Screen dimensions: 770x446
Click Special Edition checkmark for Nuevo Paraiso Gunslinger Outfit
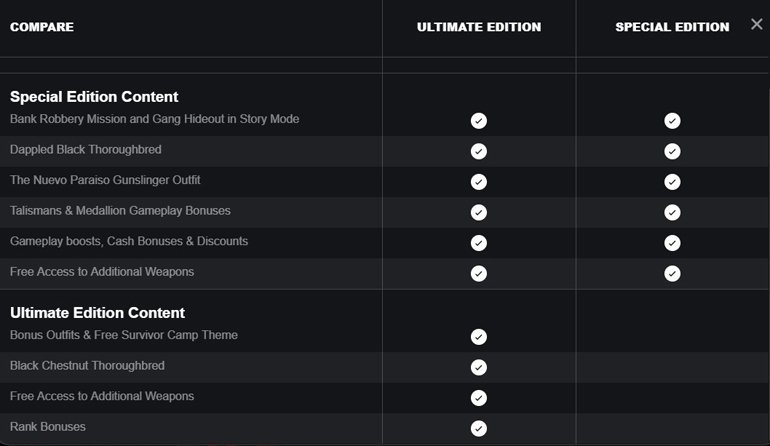point(672,181)
